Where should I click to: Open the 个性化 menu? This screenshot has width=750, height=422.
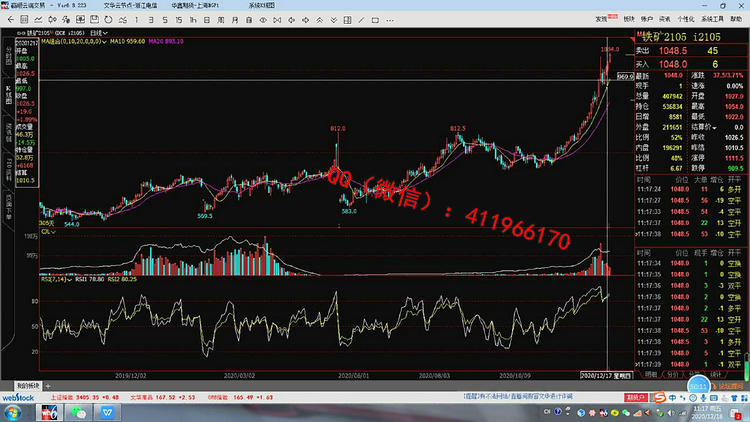coord(686,18)
